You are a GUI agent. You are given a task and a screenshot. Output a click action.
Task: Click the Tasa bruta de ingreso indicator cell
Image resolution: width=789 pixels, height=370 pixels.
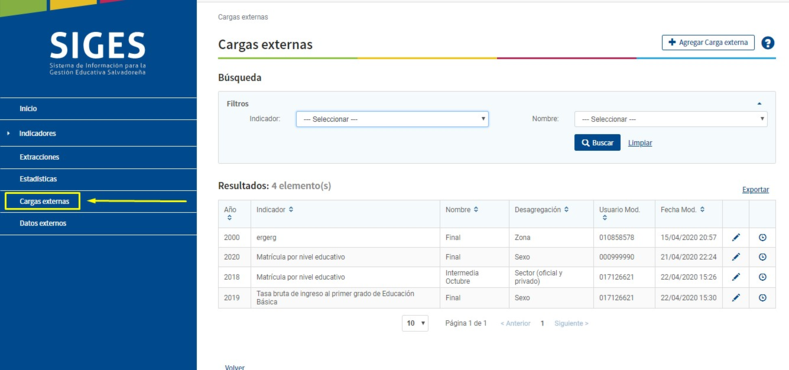pyautogui.click(x=345, y=298)
